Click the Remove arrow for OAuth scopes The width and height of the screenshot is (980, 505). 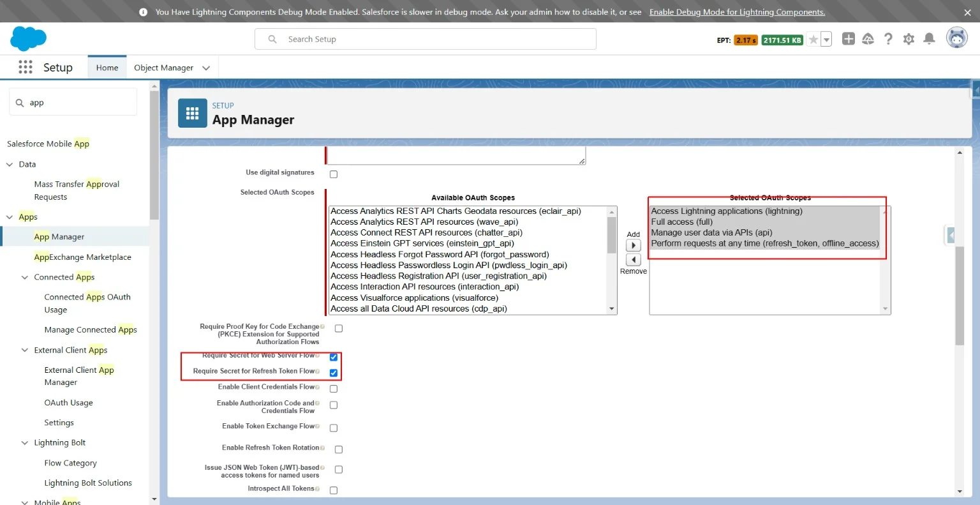(633, 260)
